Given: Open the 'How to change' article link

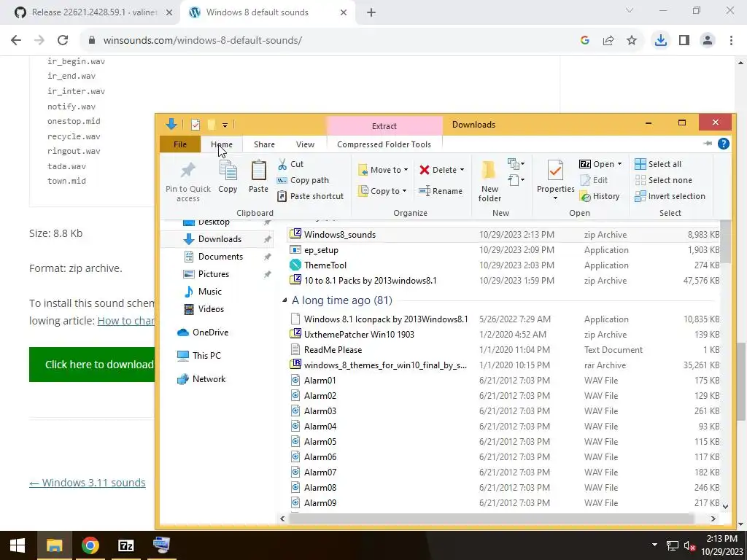Looking at the screenshot, I should tap(126, 321).
